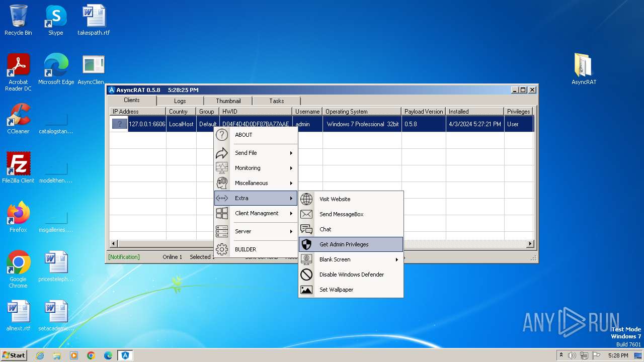Select the Google Chrome desktop icon

click(18, 269)
